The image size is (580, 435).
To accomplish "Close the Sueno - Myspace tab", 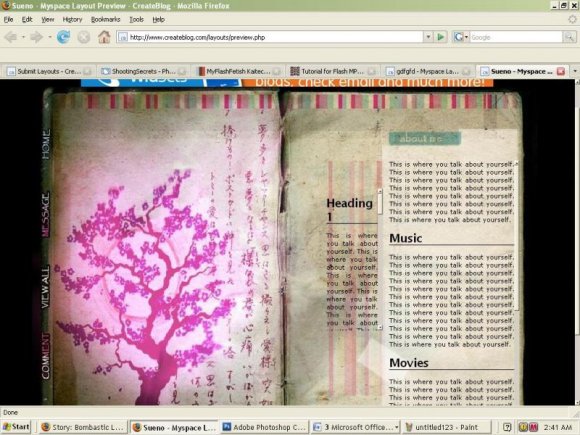I will tap(561, 71).
